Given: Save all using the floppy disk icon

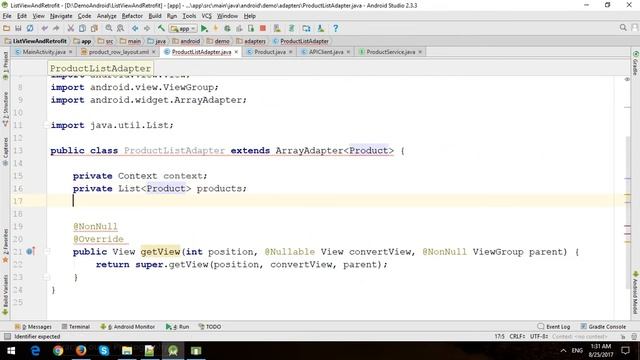Looking at the screenshot, I should click(18, 28).
